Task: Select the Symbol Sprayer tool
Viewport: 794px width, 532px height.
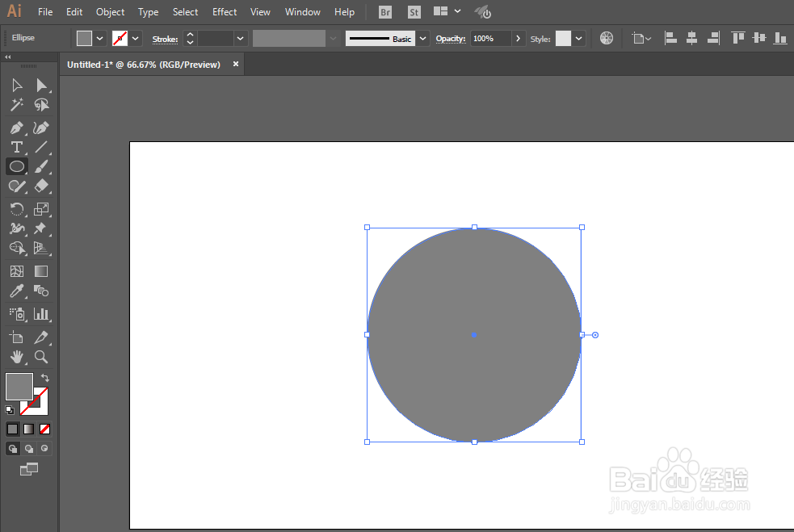Action: [x=17, y=314]
